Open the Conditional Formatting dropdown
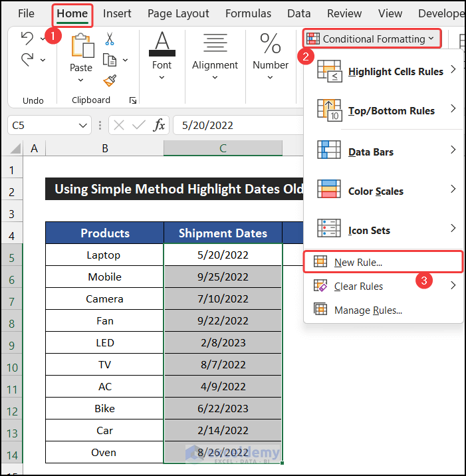The width and height of the screenshot is (466, 476). tap(372, 39)
